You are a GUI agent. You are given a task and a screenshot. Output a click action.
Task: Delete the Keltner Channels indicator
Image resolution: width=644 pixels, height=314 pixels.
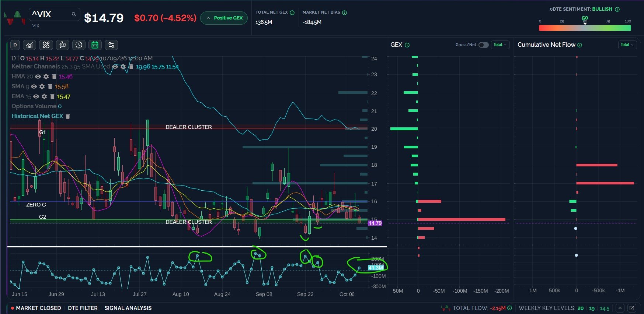(131, 67)
